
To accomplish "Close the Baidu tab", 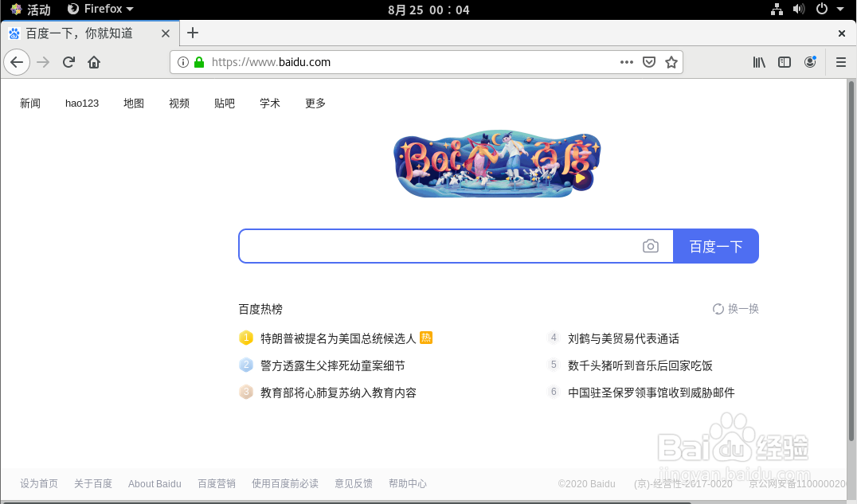I will click(166, 33).
